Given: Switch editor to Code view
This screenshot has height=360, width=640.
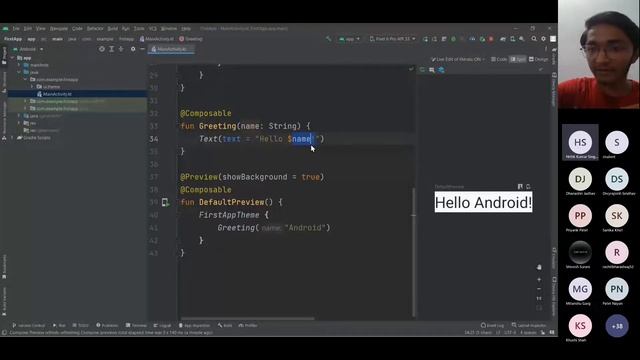Looking at the screenshot, I should click(x=499, y=59).
